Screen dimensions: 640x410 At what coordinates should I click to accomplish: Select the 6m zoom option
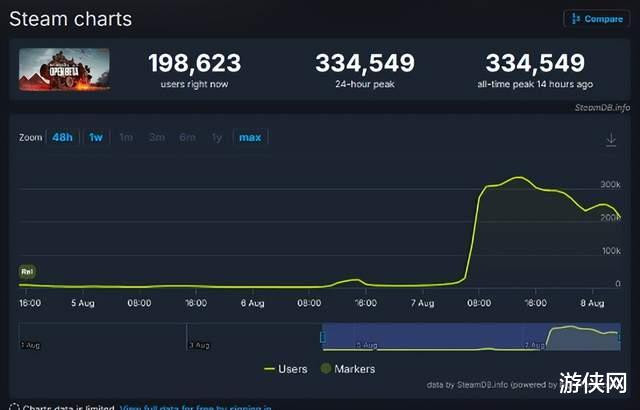point(187,137)
